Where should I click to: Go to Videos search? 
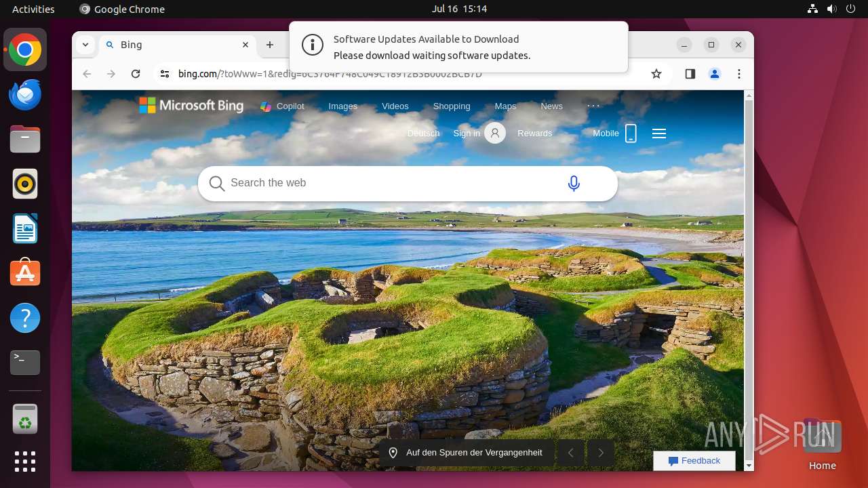pos(395,106)
